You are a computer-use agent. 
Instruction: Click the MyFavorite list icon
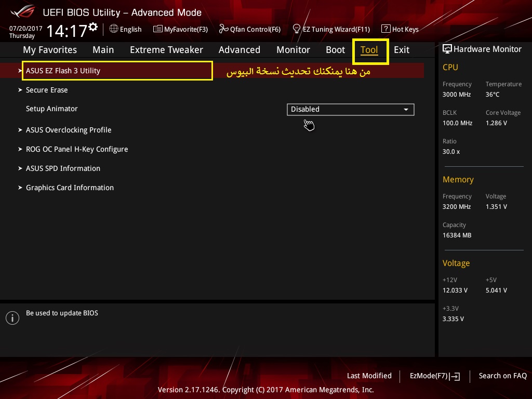[158, 29]
